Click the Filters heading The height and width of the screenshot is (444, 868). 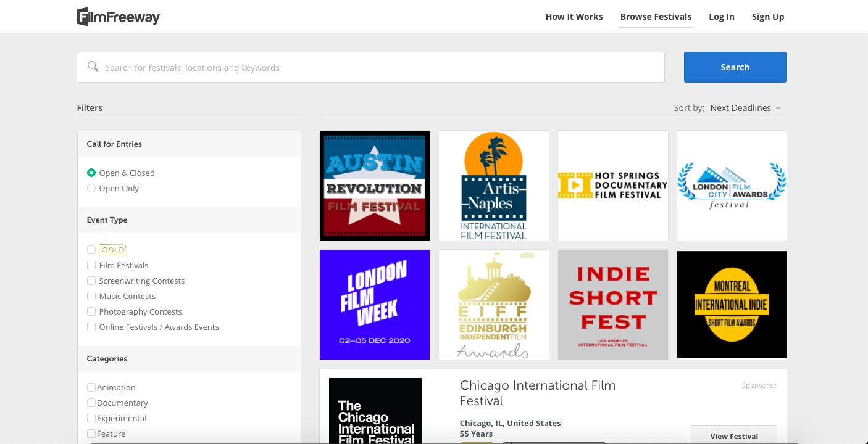point(90,108)
